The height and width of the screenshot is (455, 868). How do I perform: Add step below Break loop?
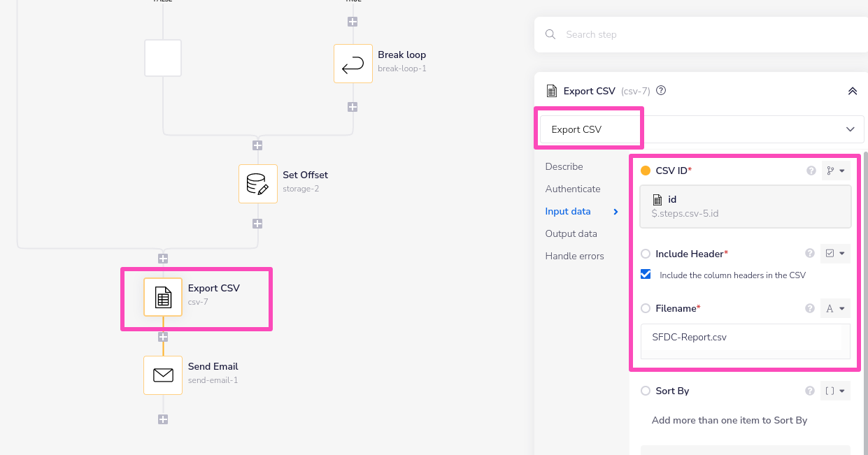tap(353, 107)
